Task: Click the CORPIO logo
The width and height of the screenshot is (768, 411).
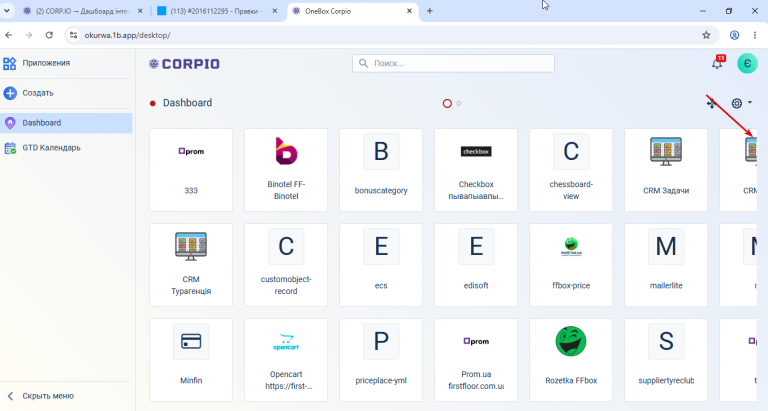Action: click(185, 64)
